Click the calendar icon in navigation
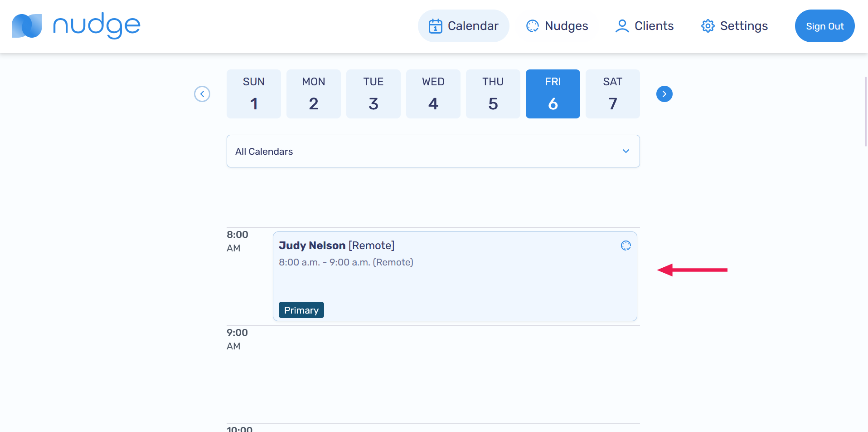Viewport: 868px width, 432px height. [x=435, y=26]
